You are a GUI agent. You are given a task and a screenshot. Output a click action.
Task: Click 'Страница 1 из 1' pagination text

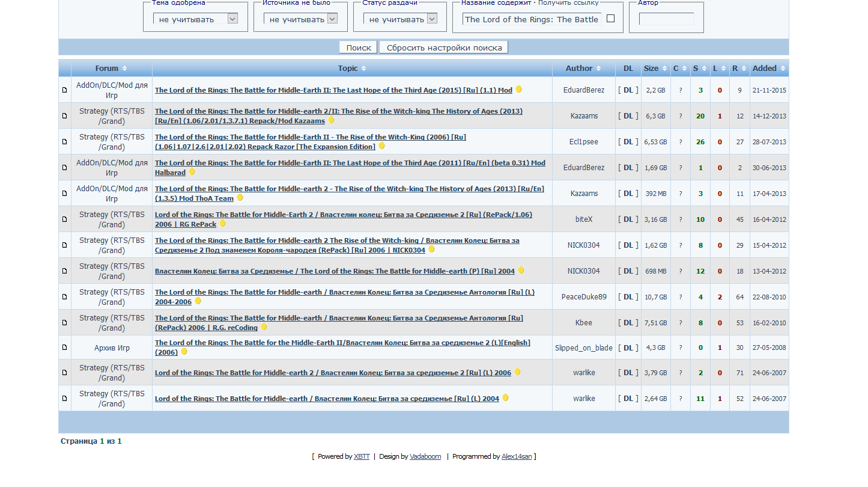point(91,441)
